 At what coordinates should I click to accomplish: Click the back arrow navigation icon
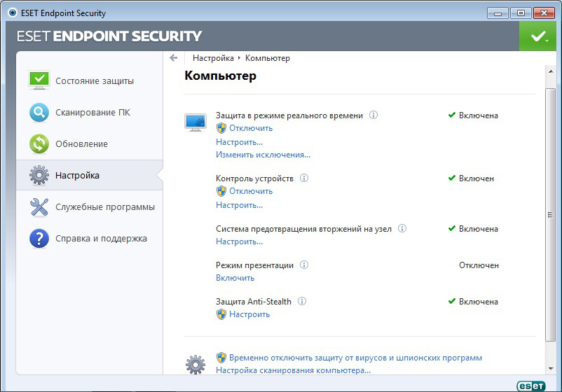click(174, 58)
